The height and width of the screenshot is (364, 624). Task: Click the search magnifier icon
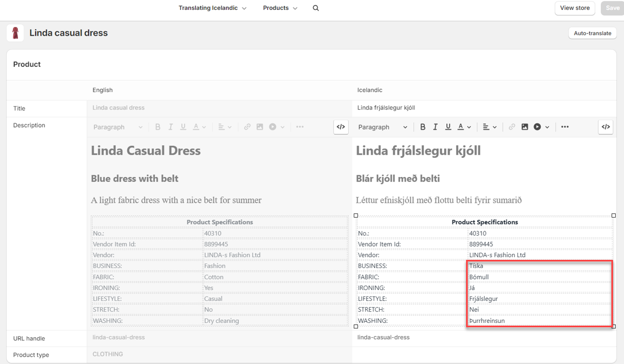[316, 8]
